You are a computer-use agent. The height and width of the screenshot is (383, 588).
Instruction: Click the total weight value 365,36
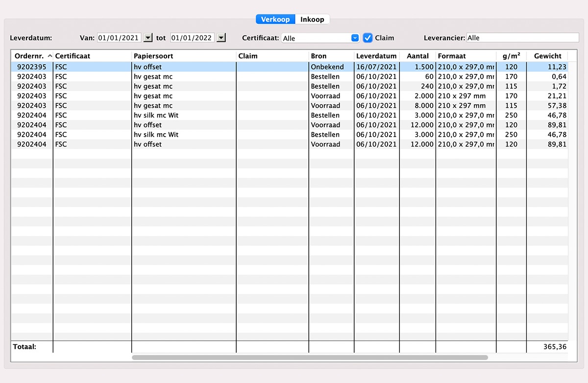tap(555, 347)
